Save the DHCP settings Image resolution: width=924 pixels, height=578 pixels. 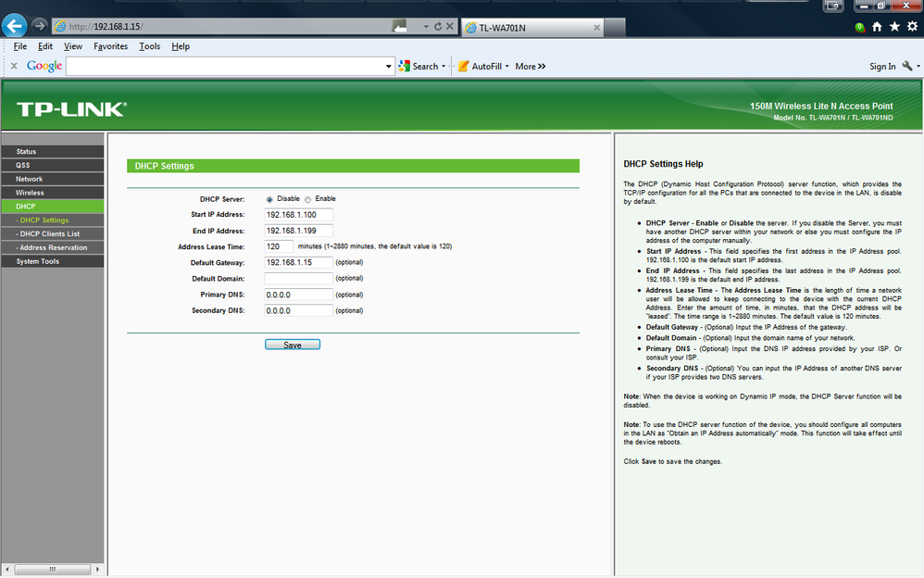[293, 345]
